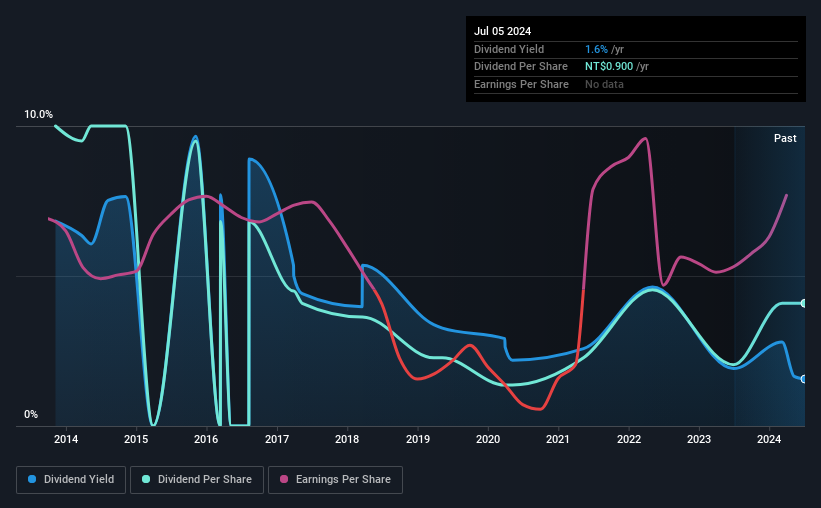Click Dividend Yield row label in tooltip
This screenshot has height=508, width=821.
(x=509, y=49)
